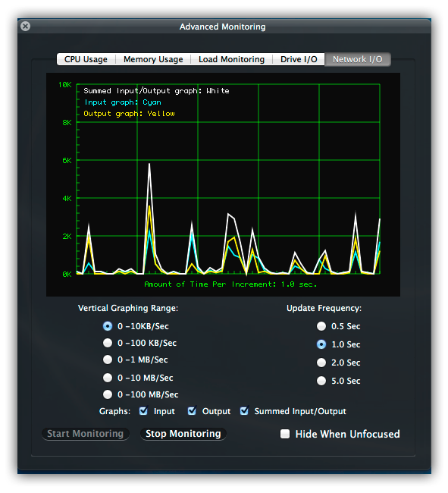Click the 2K axis label
The image size is (448, 493).
67,237
